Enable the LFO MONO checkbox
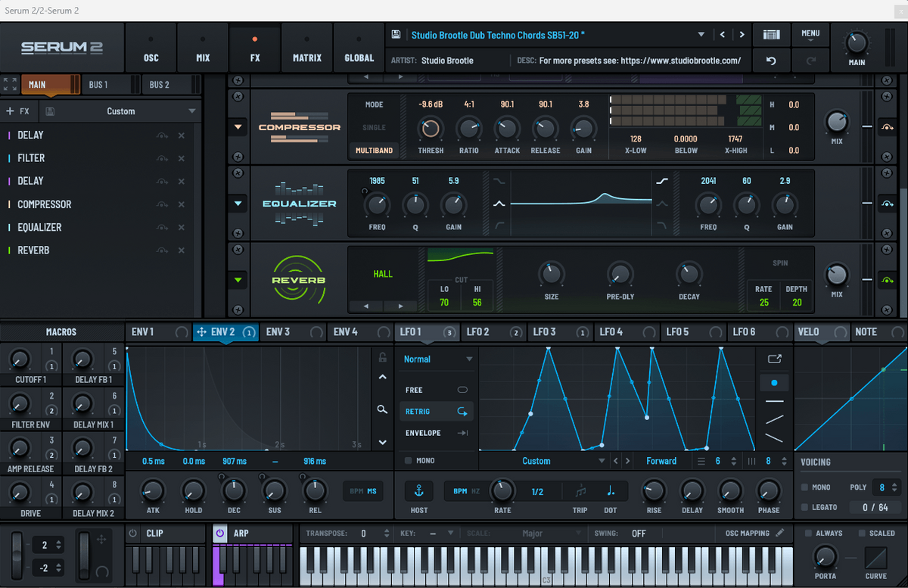This screenshot has height=588, width=908. [x=409, y=460]
